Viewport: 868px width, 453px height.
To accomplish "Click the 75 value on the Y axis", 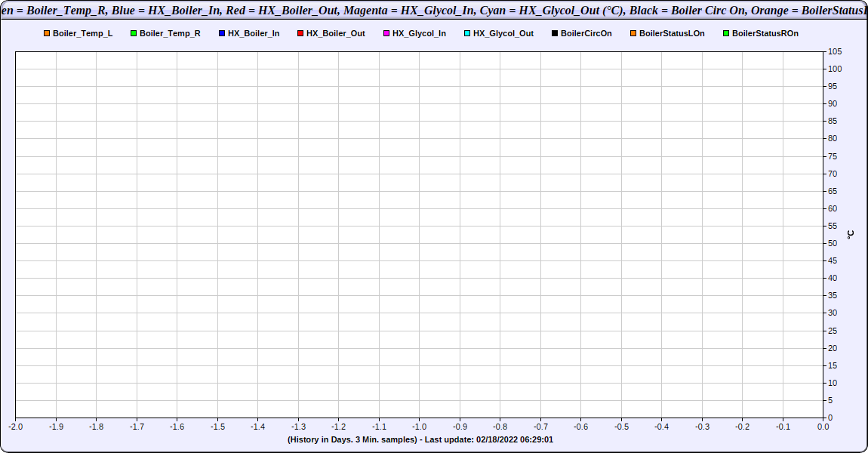I will click(x=833, y=156).
